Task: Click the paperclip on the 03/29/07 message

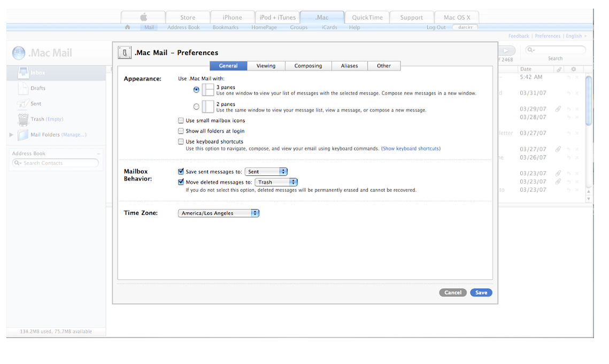Action: [558, 109]
